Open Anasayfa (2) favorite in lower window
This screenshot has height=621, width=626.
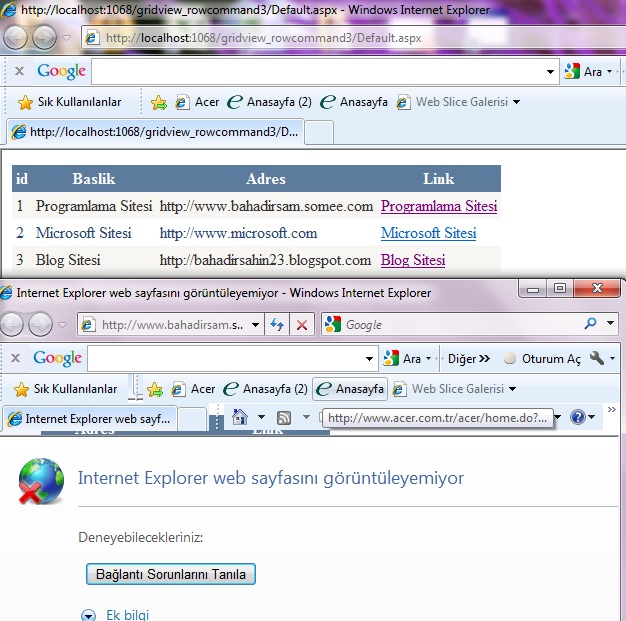point(265,389)
